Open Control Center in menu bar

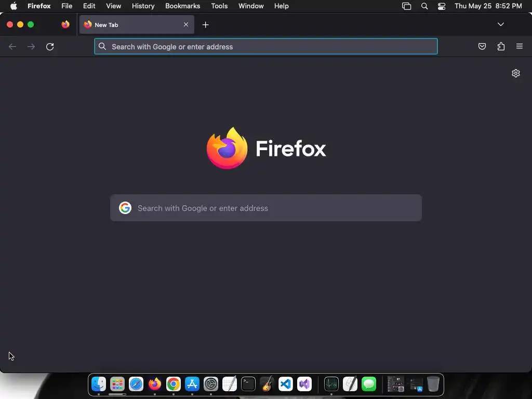coord(442,6)
